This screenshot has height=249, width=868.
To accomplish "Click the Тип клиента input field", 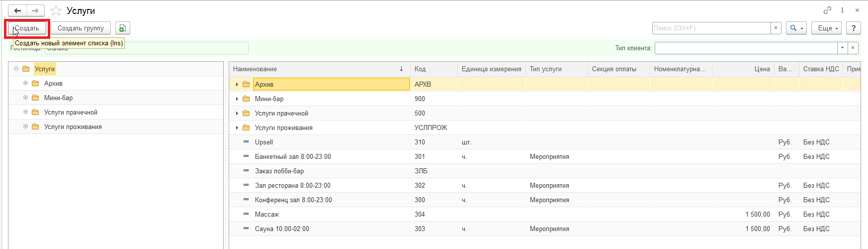I will [746, 48].
